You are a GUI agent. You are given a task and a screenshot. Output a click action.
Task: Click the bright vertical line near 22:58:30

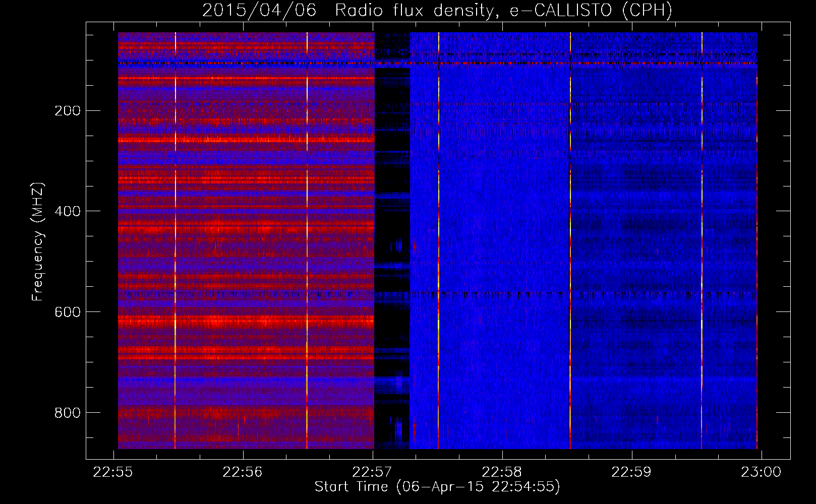(x=570, y=240)
